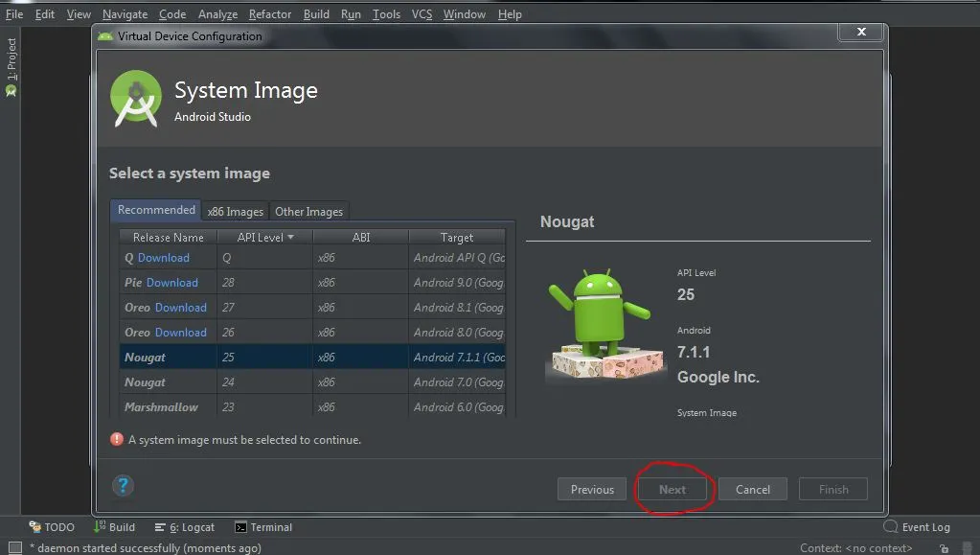Click the ABI column header

point(360,237)
